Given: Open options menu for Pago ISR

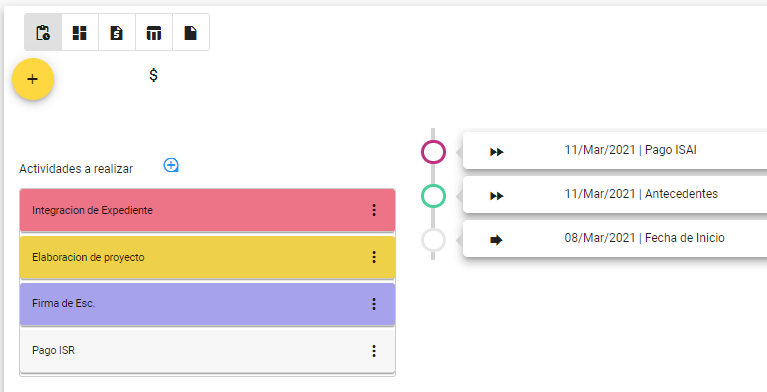Looking at the screenshot, I should [x=374, y=351].
